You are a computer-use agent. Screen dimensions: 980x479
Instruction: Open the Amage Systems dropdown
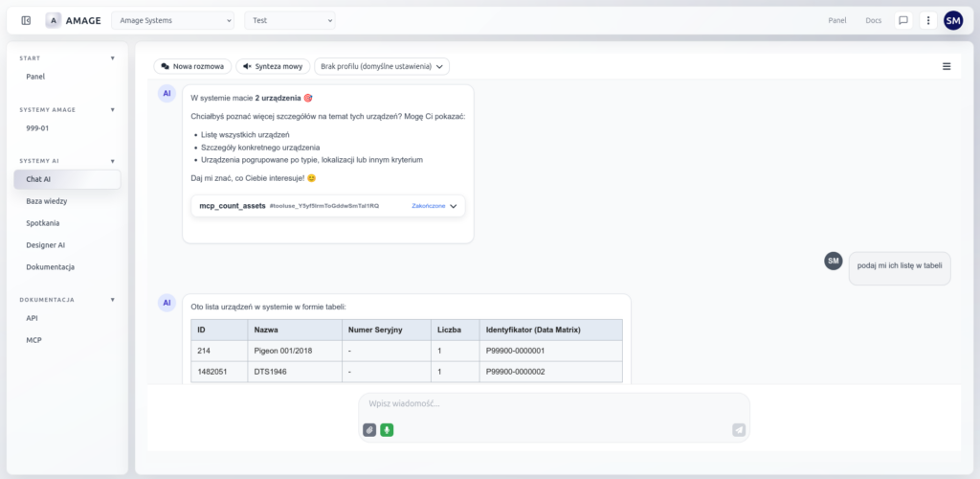pos(172,20)
